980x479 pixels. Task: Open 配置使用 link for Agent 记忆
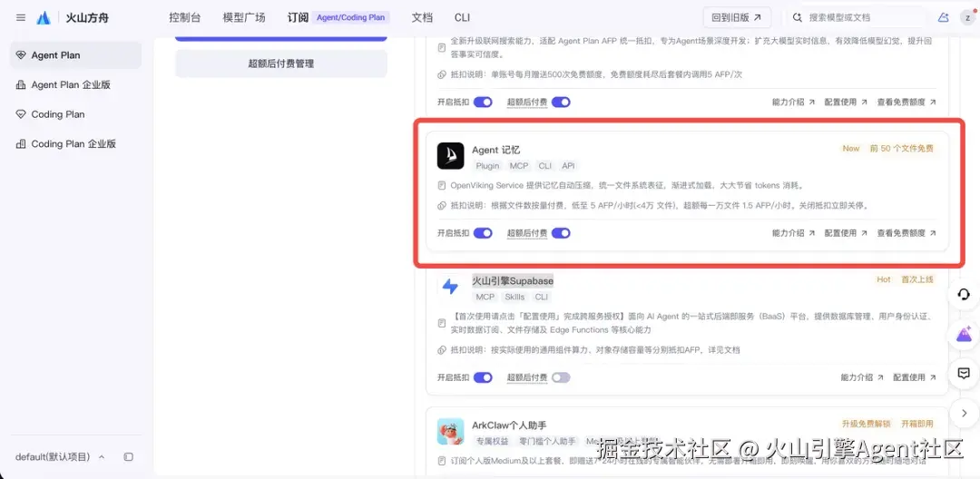[846, 233]
